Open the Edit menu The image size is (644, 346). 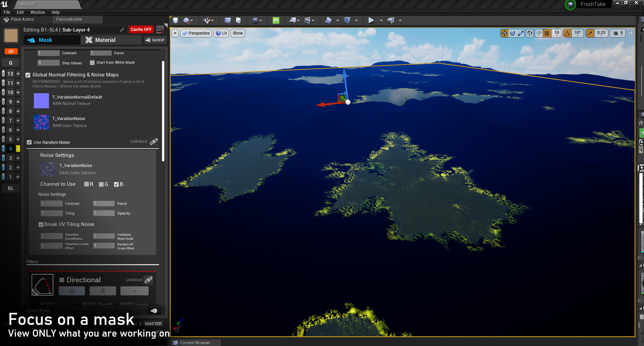click(20, 12)
